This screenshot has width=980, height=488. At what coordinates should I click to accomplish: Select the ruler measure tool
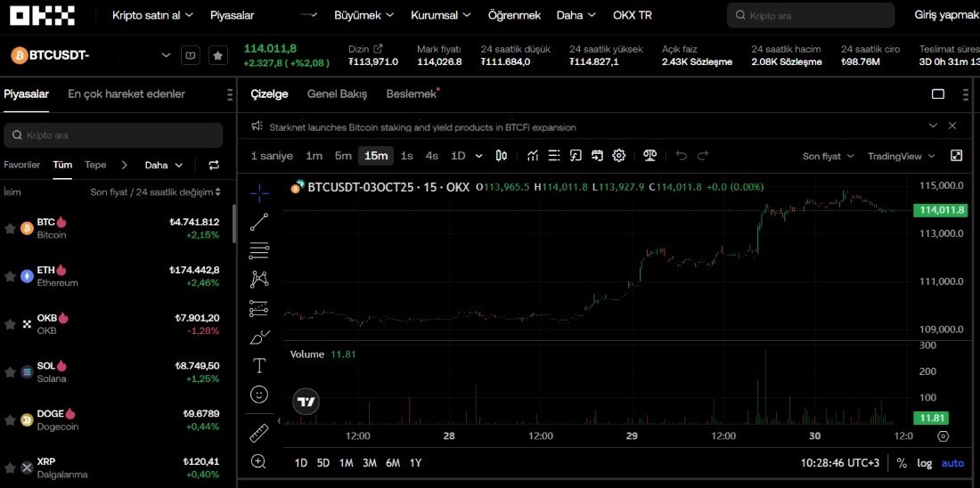[x=259, y=433]
